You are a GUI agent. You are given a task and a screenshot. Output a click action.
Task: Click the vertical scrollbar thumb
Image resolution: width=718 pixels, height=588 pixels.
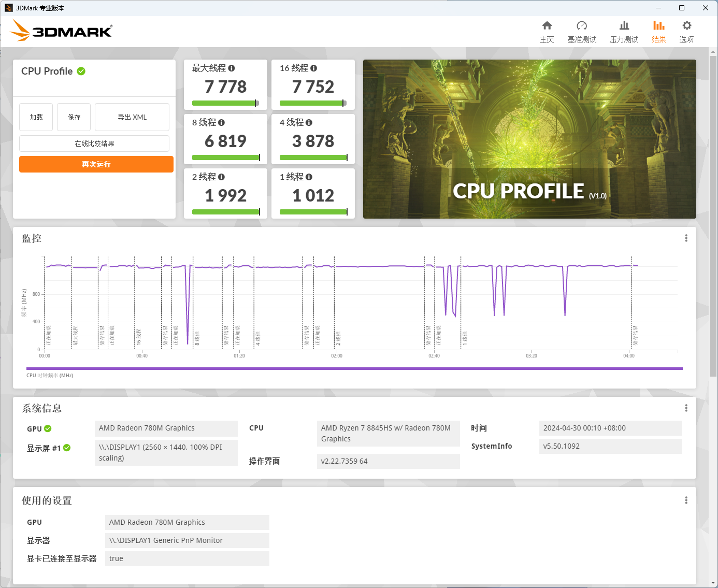tap(713, 217)
